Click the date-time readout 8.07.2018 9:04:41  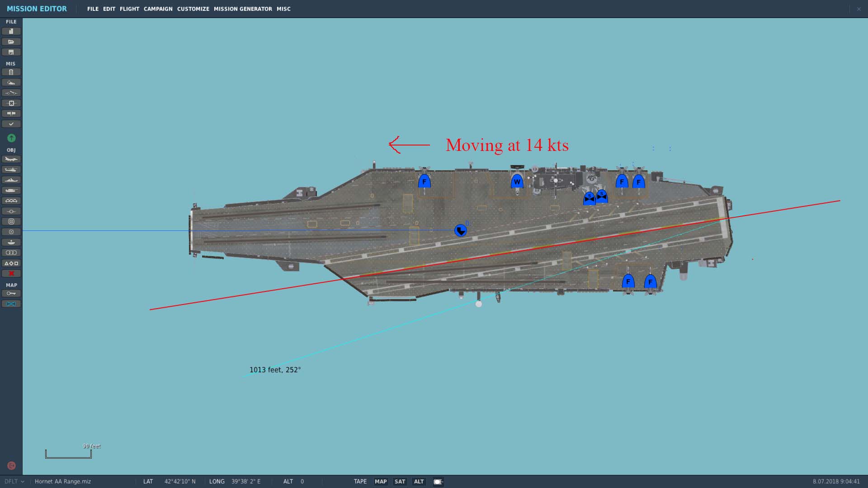coord(836,482)
